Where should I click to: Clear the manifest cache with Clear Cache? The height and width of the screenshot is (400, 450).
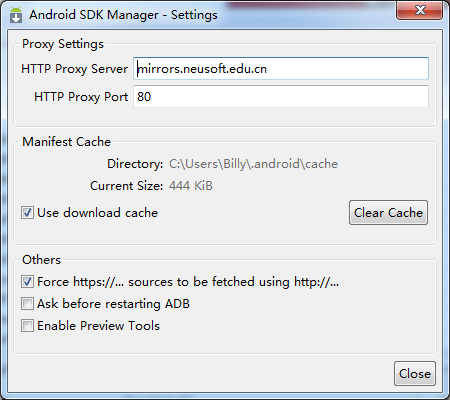click(x=388, y=213)
